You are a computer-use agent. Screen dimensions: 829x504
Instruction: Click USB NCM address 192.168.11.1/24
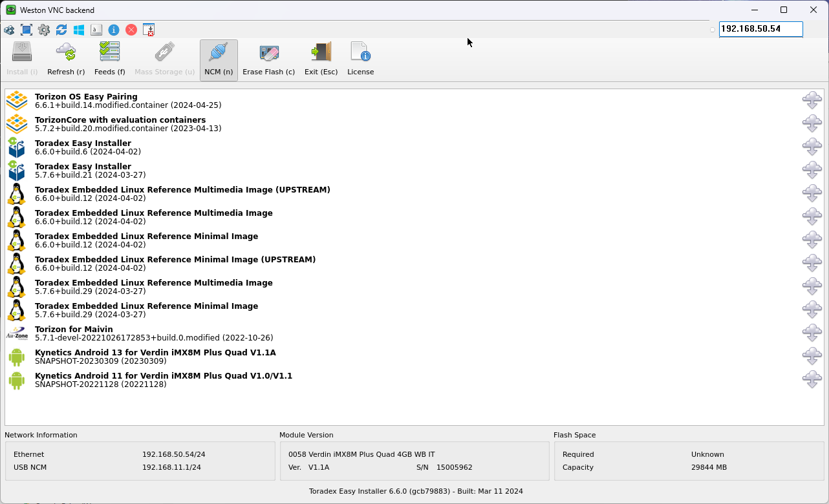pyautogui.click(x=171, y=467)
